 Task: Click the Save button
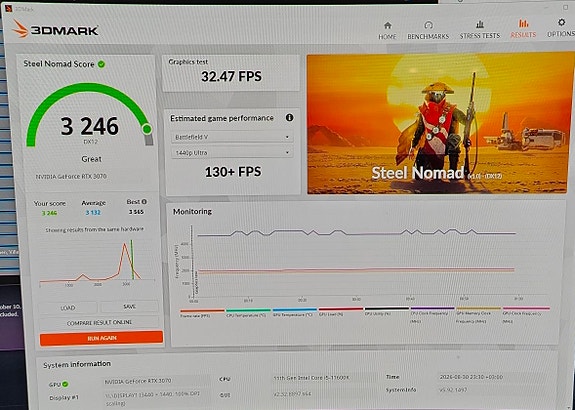129,307
